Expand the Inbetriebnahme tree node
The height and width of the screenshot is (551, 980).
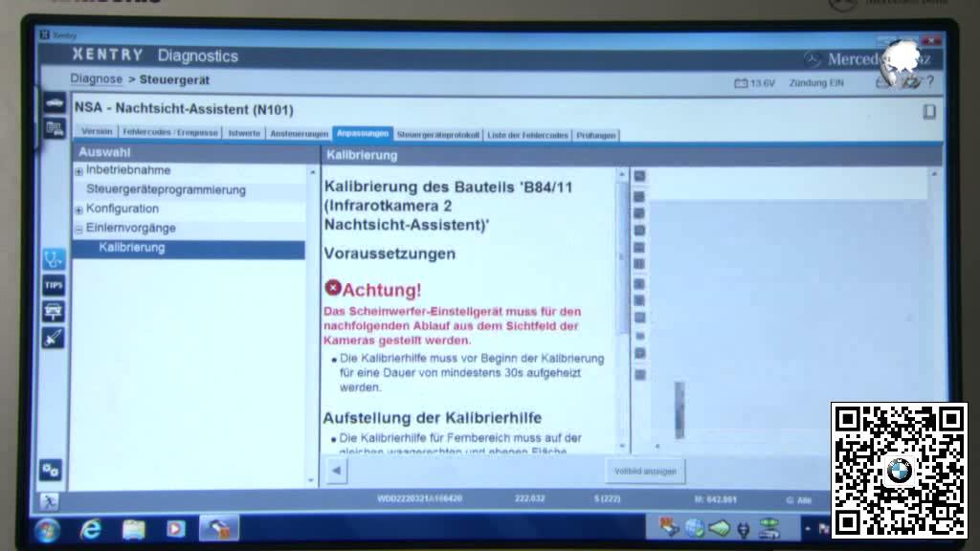78,171
